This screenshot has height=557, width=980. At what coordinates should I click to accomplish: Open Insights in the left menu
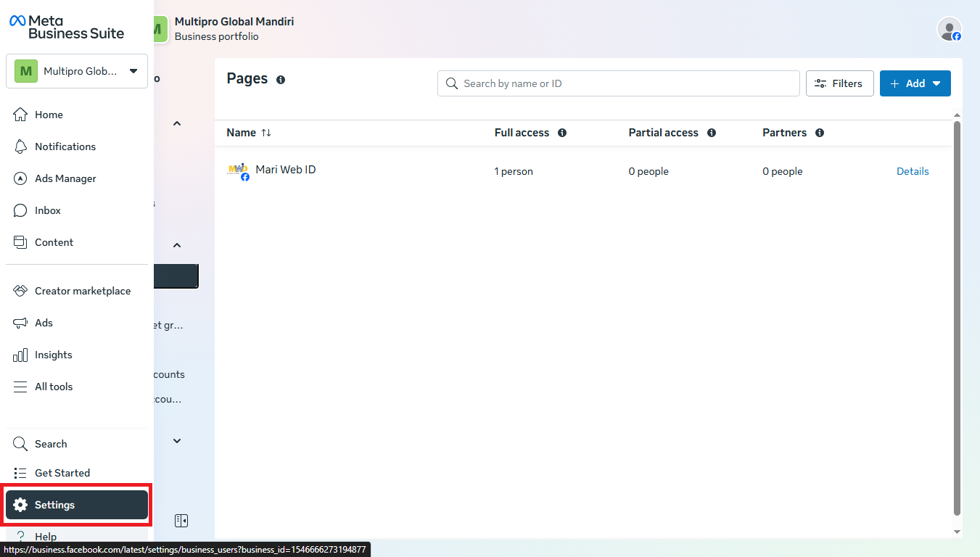[x=53, y=355]
